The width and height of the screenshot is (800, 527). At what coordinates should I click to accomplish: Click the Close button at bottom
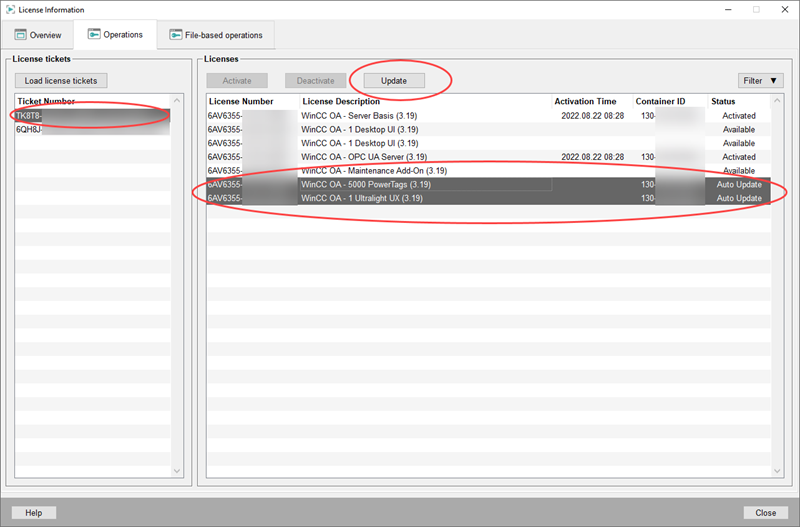[x=765, y=513]
